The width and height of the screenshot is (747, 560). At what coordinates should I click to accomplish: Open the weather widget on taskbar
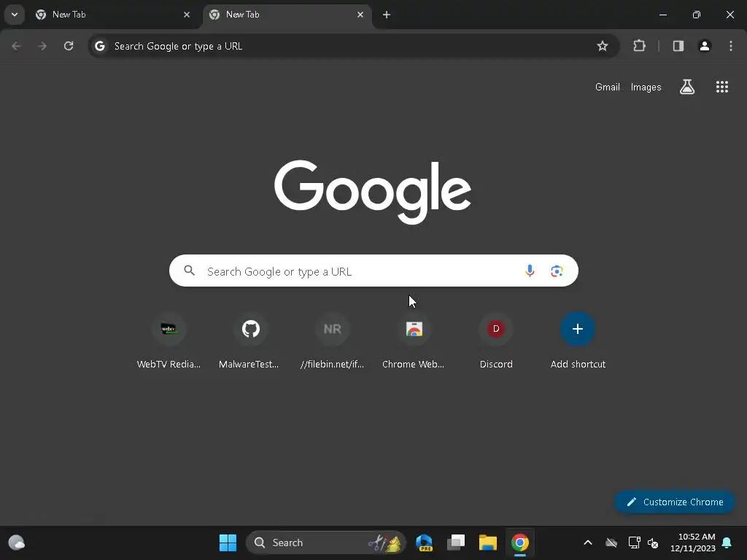pos(17,542)
